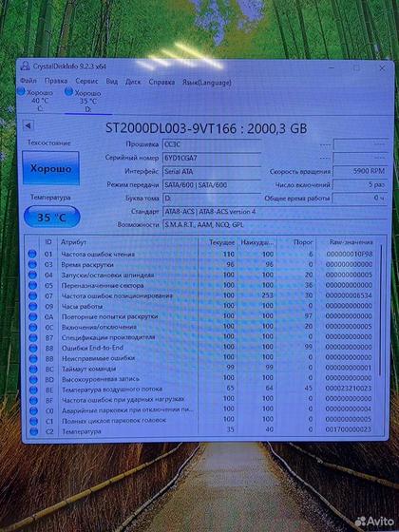Click status icon for attribute BD Высокоуровневая запись

coord(33,379)
